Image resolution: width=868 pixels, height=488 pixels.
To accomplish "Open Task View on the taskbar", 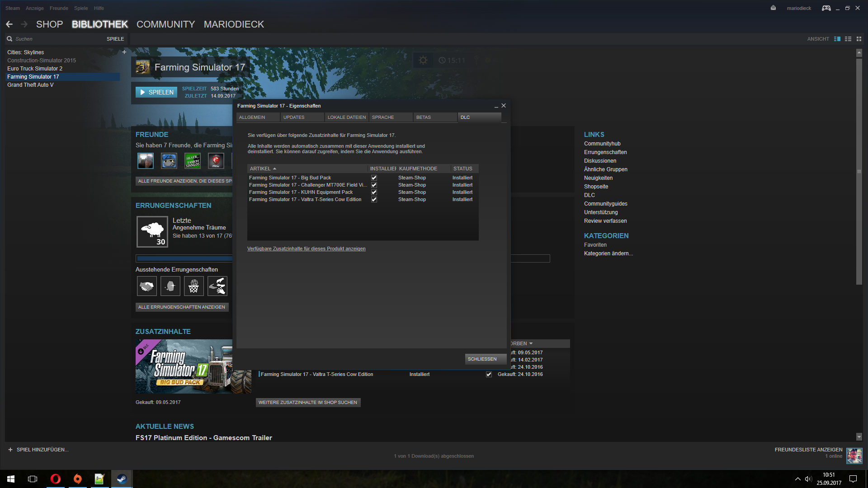I will [33, 479].
